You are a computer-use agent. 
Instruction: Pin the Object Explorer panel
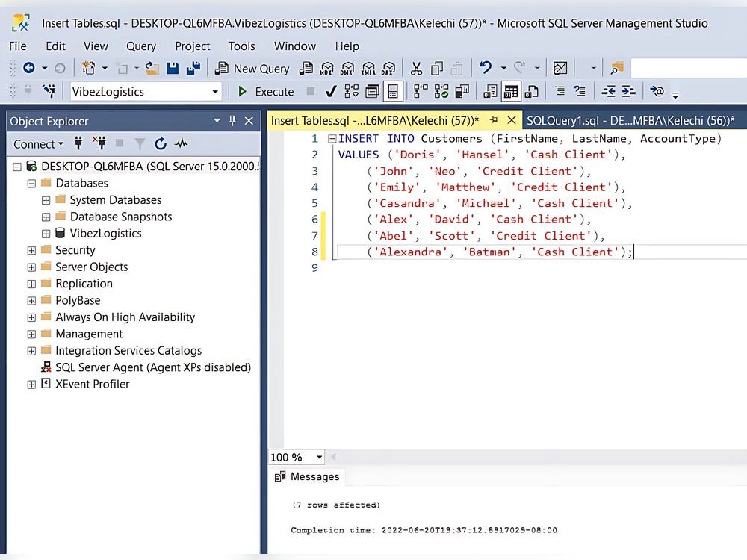tap(232, 121)
